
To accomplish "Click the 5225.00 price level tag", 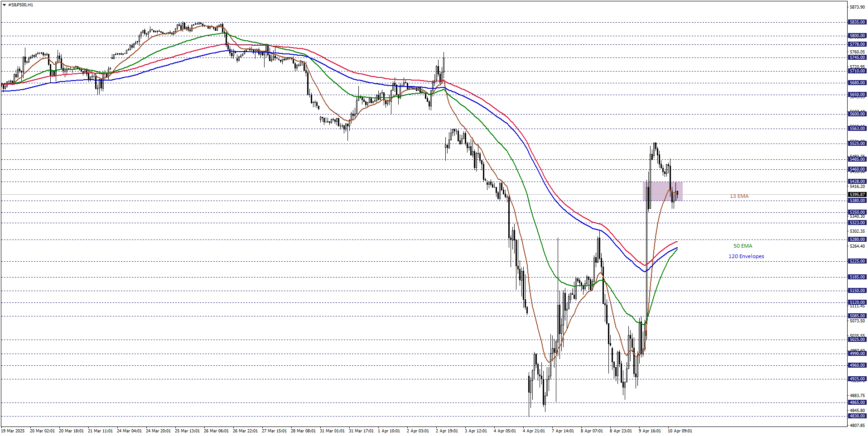I will [857, 261].
